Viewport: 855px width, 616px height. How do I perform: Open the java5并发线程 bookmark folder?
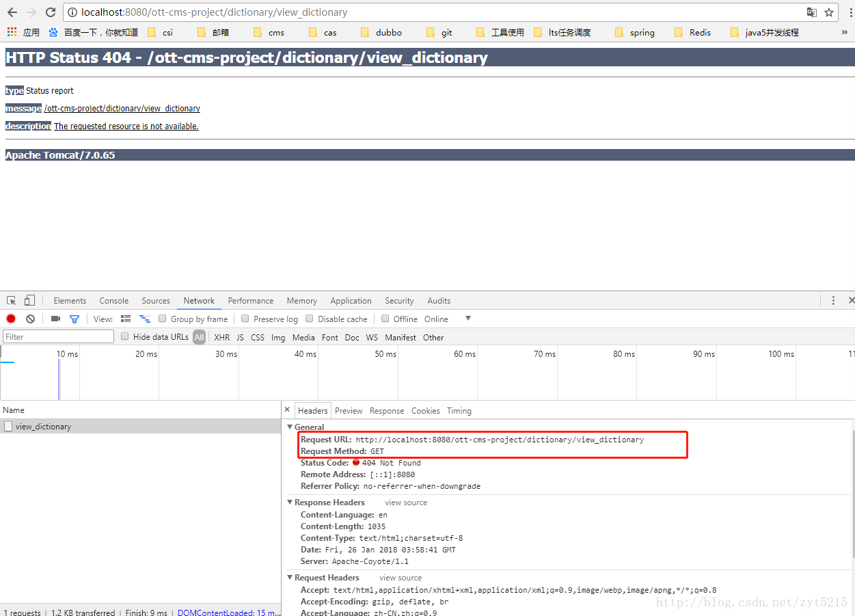pos(765,32)
